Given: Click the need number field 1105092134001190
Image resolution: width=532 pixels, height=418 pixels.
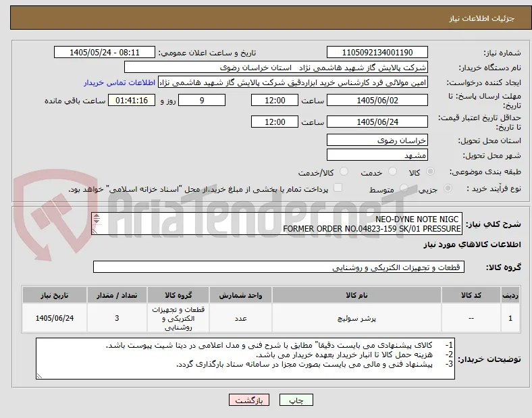Looking at the screenshot, I should 377,52.
